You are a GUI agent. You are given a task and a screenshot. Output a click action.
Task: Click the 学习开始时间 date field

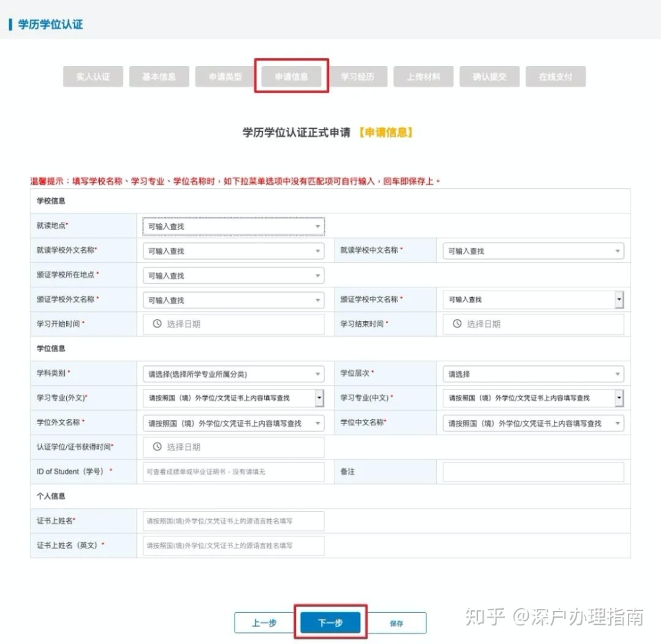233,324
